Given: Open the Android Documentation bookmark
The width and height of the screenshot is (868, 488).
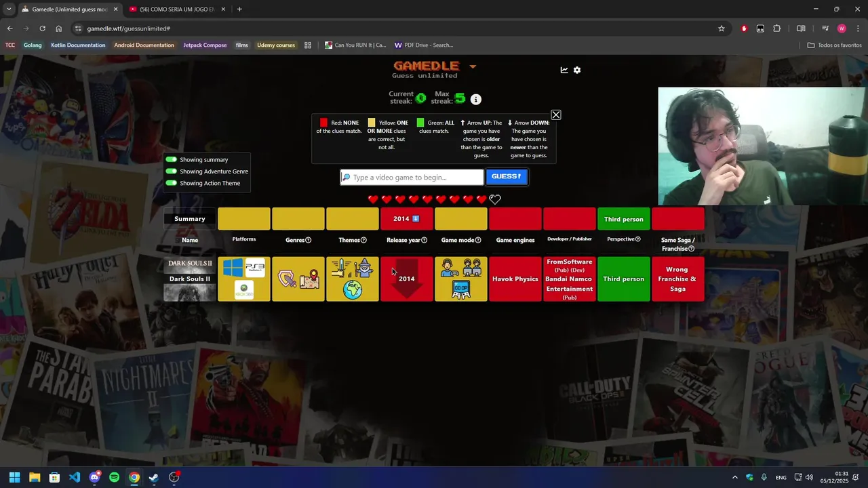Looking at the screenshot, I should tap(144, 45).
